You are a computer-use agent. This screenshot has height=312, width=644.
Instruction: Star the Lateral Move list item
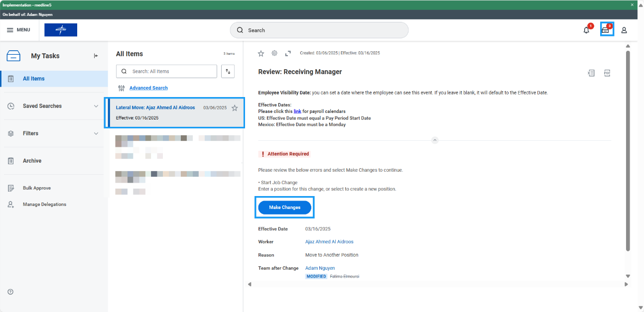click(235, 108)
